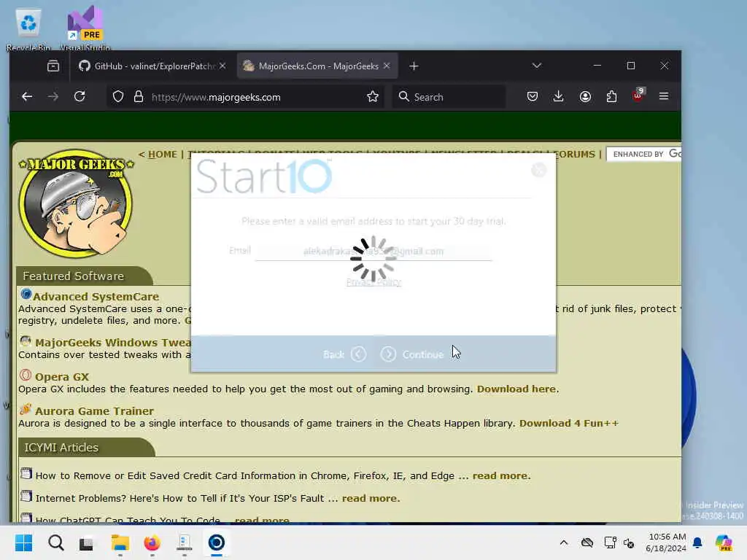747x560 pixels.
Task: Click the OneDrive cloud tray icon
Action: pyautogui.click(x=587, y=542)
